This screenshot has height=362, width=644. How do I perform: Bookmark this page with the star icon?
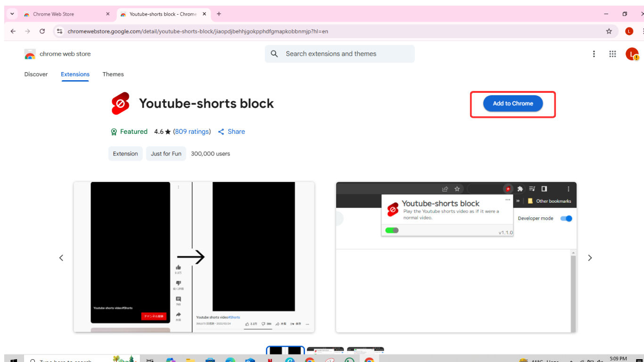[609, 31]
